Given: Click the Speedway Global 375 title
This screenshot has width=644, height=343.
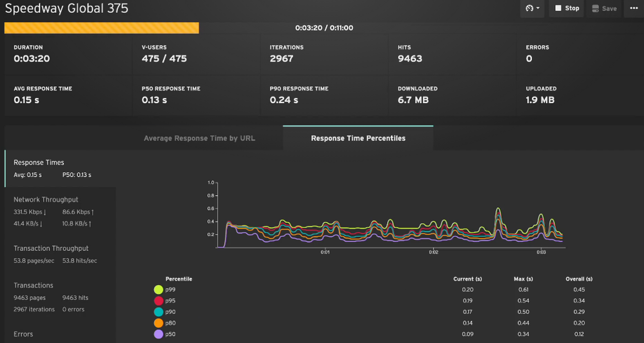Looking at the screenshot, I should coord(66,8).
